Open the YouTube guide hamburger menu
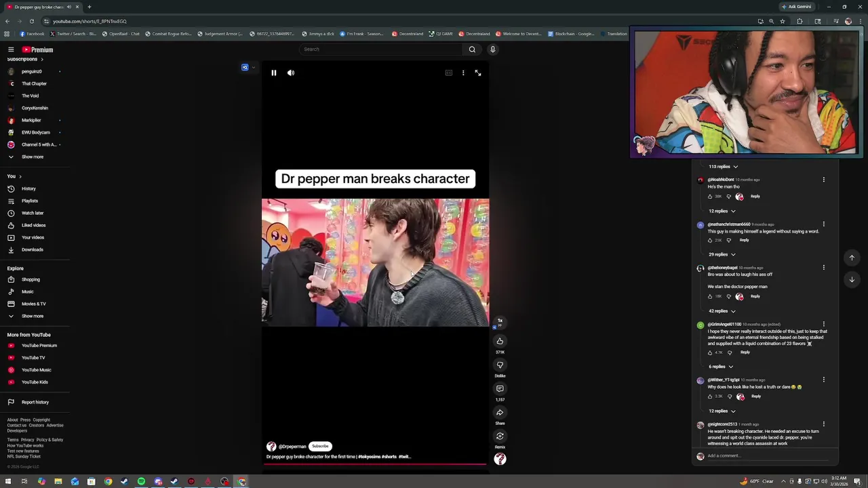 (x=11, y=49)
